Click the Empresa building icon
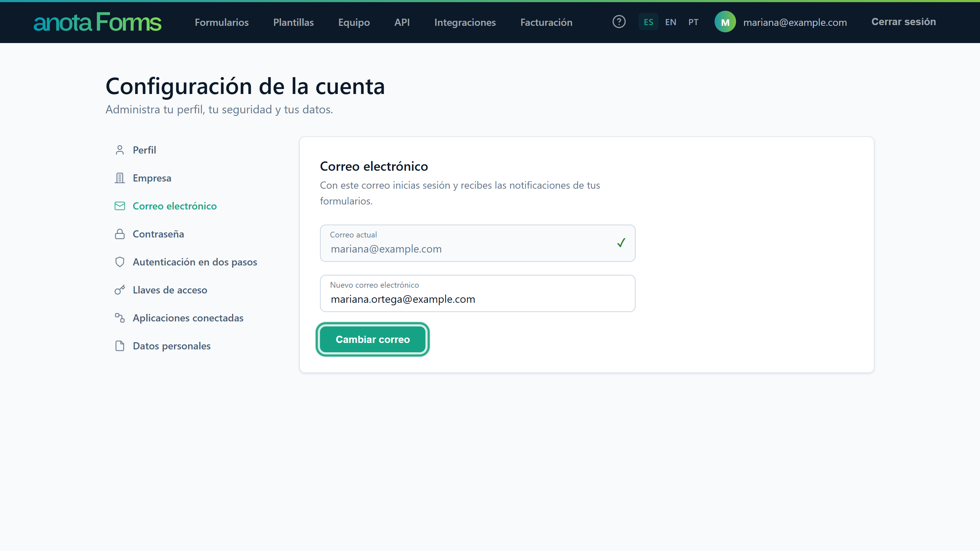 click(x=119, y=178)
